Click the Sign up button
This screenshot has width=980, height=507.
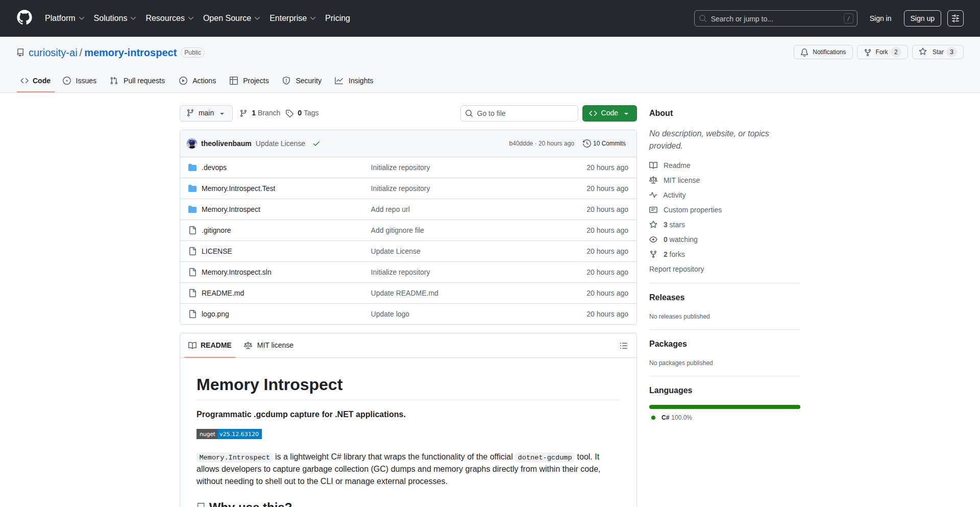click(x=922, y=18)
